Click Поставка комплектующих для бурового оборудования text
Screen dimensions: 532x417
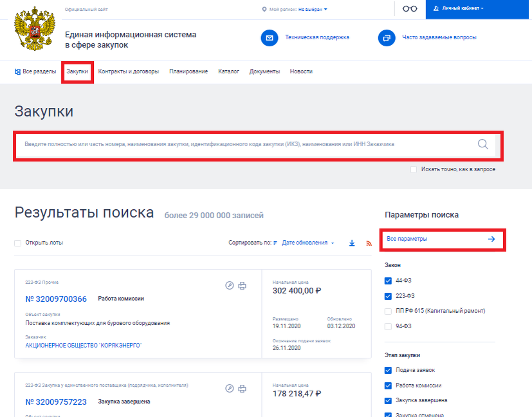click(98, 323)
